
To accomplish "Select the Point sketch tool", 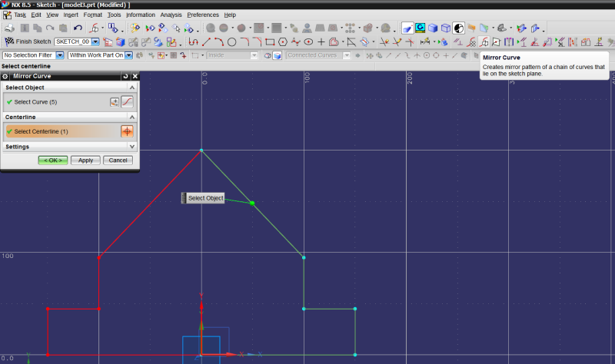I will click(321, 42).
